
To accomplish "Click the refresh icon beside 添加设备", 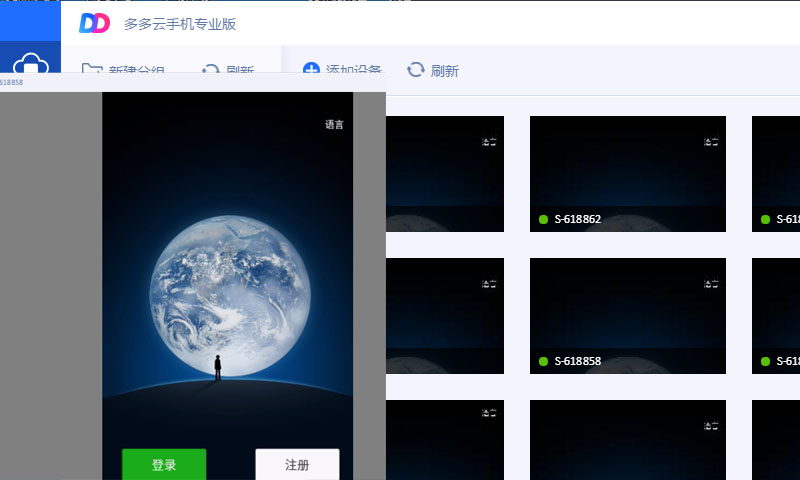I will coord(416,70).
